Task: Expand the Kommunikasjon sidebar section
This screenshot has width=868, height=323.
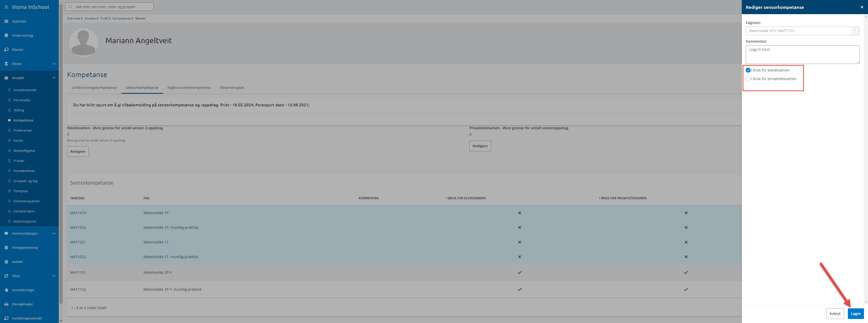Action: coord(54,233)
